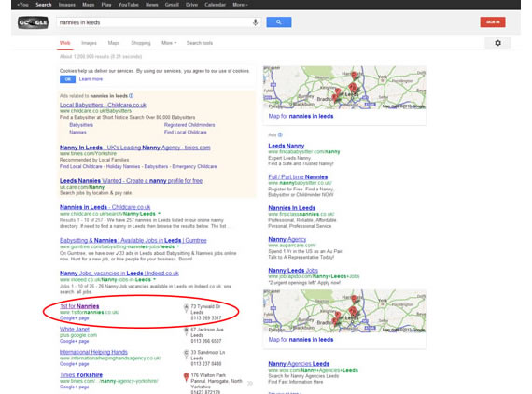The image size is (532, 394).
Task: Open the More menu in the top black bar
Action: click(240, 5)
